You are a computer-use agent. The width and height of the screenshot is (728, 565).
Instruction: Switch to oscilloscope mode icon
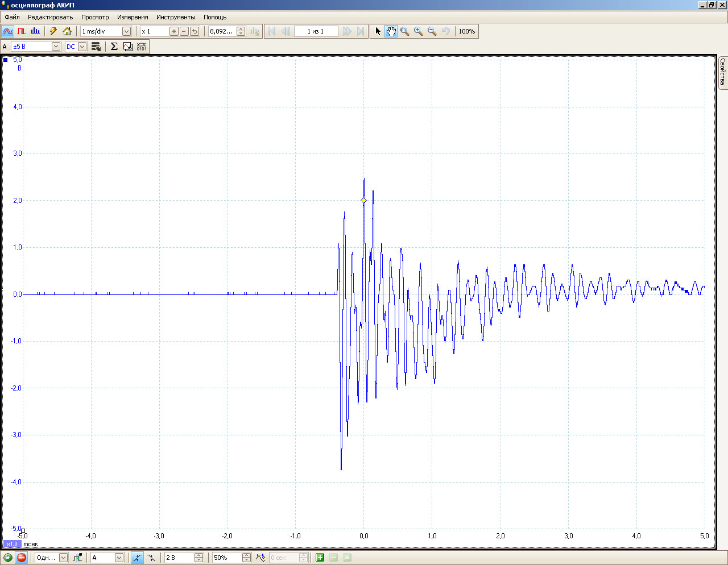tap(7, 31)
